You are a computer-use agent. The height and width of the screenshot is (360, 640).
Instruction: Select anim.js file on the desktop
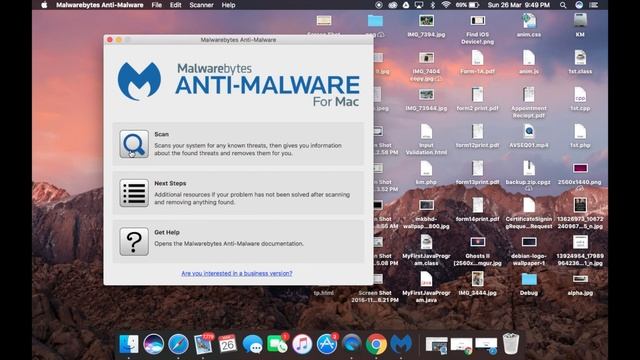(529, 58)
